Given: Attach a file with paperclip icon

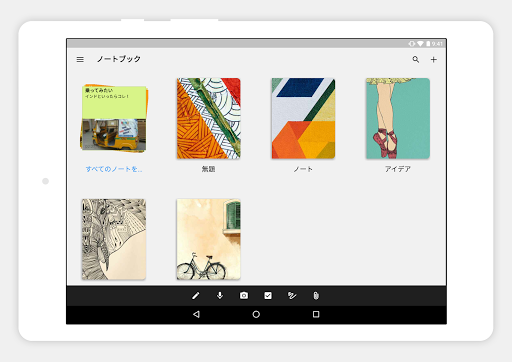Looking at the screenshot, I should tap(316, 296).
